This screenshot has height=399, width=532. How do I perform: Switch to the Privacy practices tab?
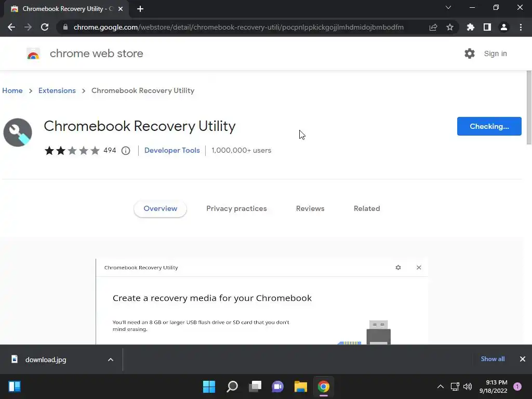click(236, 209)
